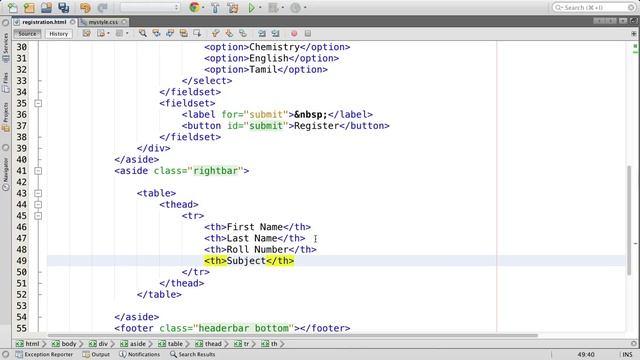Viewport: 640px width, 360px height.
Task: Click the Open Project icon
Action: click(47, 7)
